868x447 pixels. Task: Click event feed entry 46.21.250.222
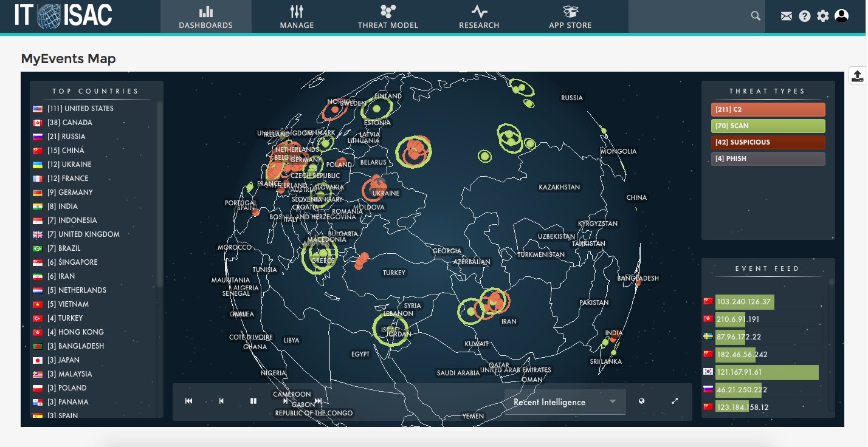click(x=740, y=390)
